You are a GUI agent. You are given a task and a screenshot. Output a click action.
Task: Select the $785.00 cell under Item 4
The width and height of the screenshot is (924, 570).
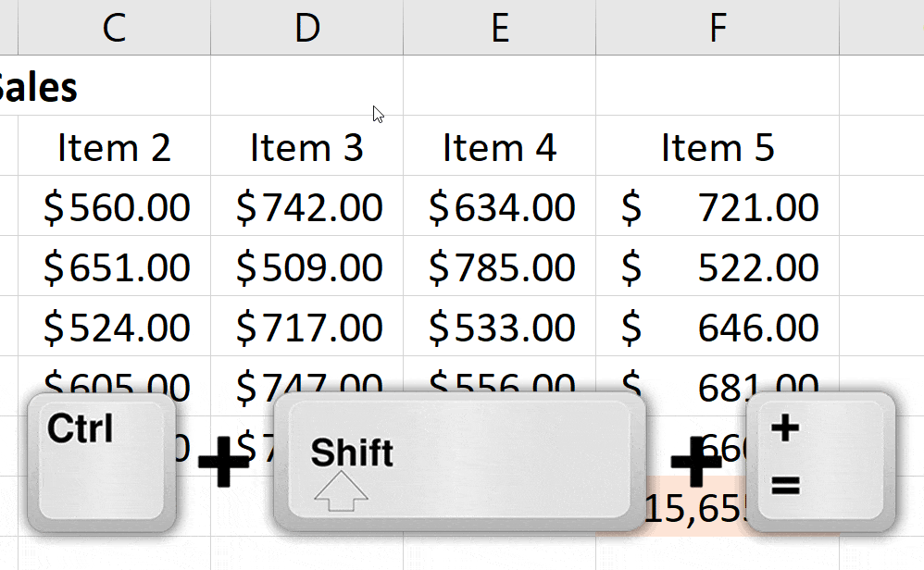click(499, 267)
